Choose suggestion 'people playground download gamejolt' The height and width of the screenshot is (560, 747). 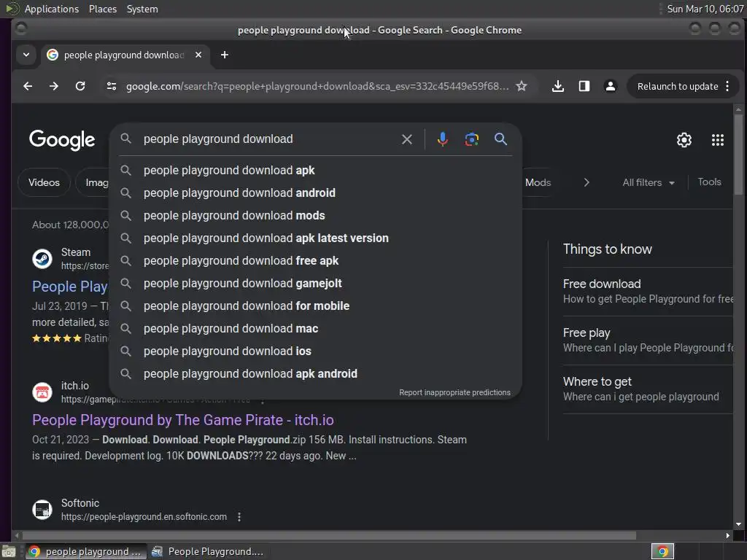coord(315,284)
